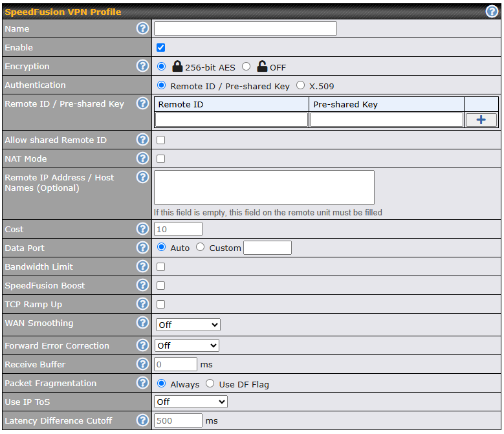Select Auto data port radio
Screen dimensions: 504x434
click(161, 247)
